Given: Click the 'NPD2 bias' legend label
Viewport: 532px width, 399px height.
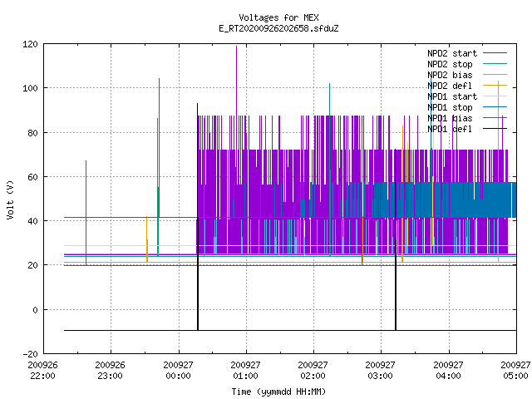Looking at the screenshot, I should tap(450, 75).
